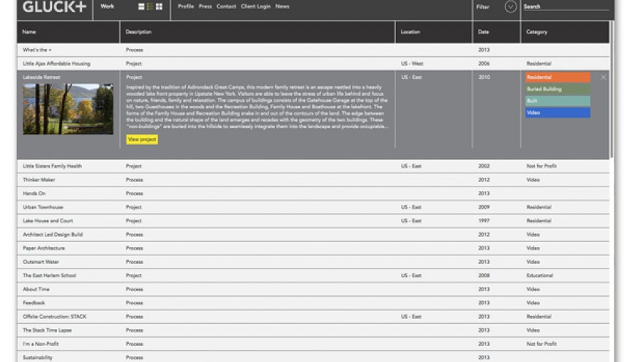This screenshot has width=644, height=362.
Task: Select the orange Residential category tag
Action: [x=557, y=77]
